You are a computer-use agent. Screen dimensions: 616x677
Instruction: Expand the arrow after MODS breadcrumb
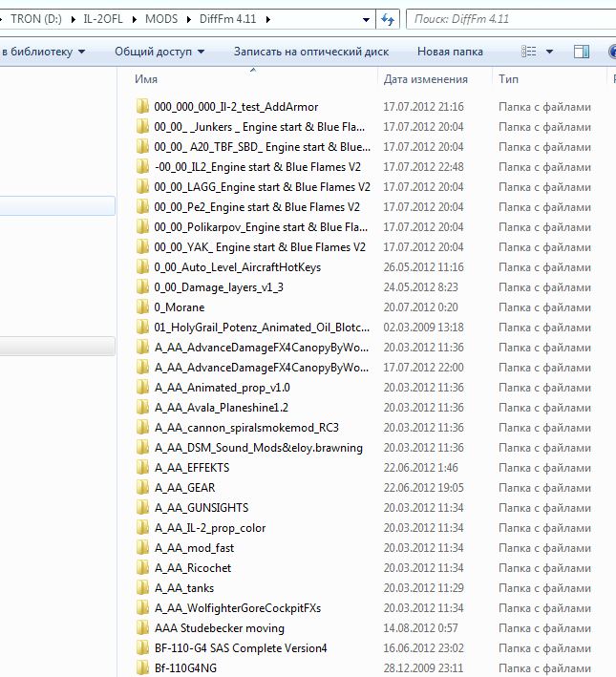point(189,19)
